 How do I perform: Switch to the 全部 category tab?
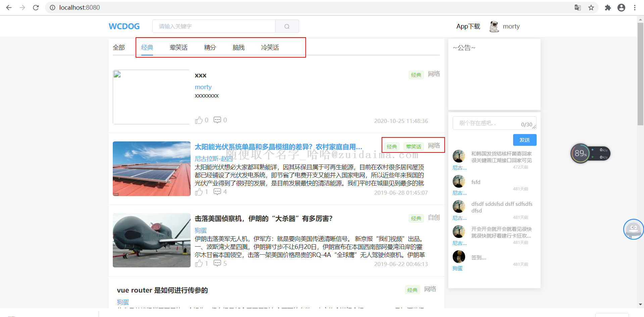pyautogui.click(x=119, y=47)
